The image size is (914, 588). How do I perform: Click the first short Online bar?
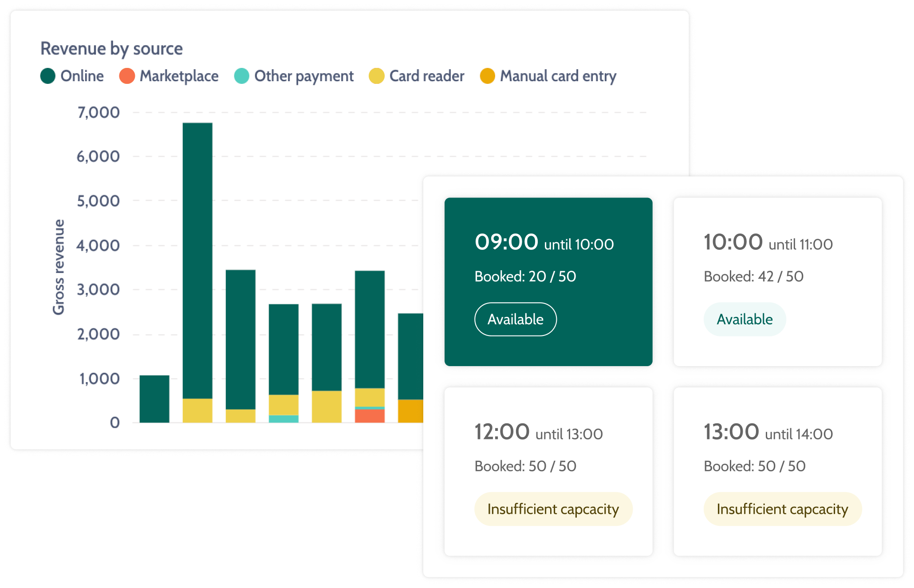(154, 399)
